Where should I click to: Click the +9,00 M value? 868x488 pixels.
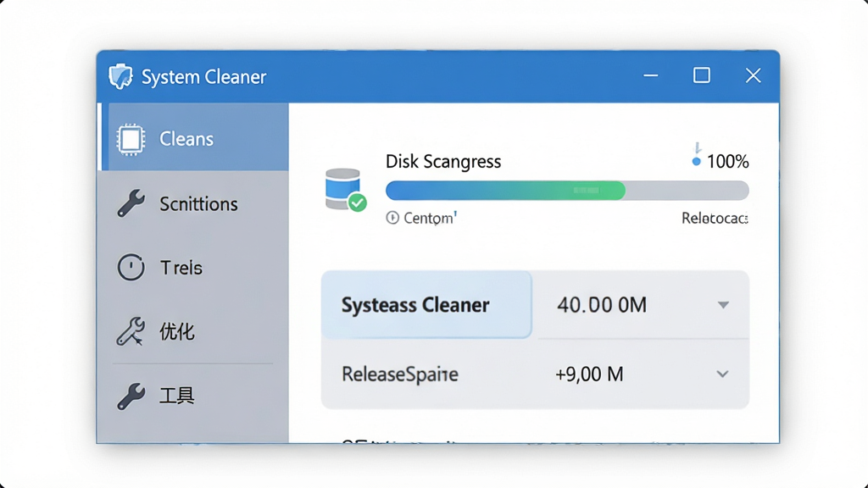point(590,374)
